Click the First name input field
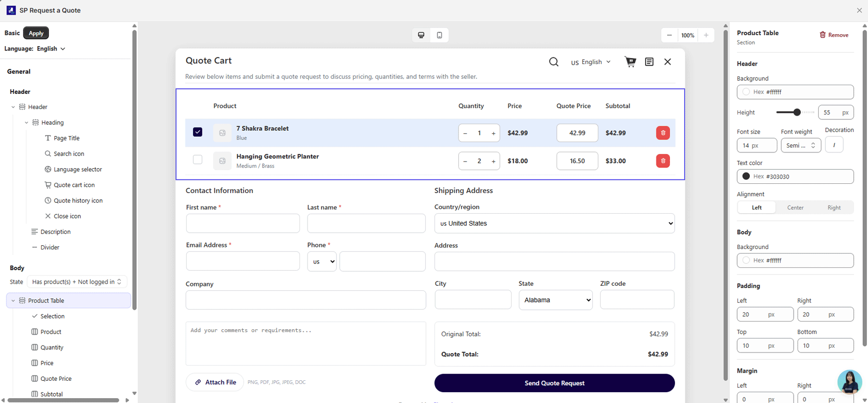Screen dimensions: 868x403 coord(243,223)
